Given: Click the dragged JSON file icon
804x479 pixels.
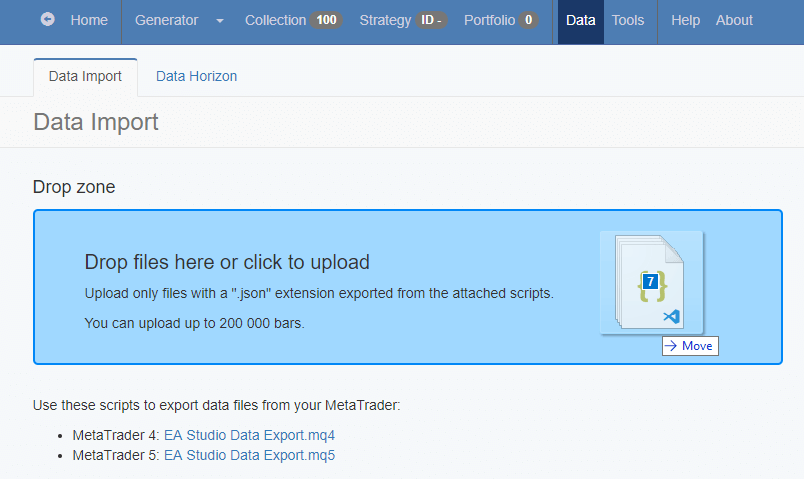Looking at the screenshot, I should pyautogui.click(x=652, y=284).
